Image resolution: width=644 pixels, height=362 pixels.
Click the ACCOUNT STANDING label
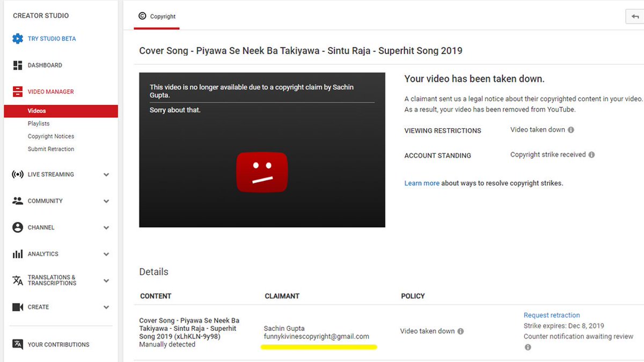click(437, 156)
